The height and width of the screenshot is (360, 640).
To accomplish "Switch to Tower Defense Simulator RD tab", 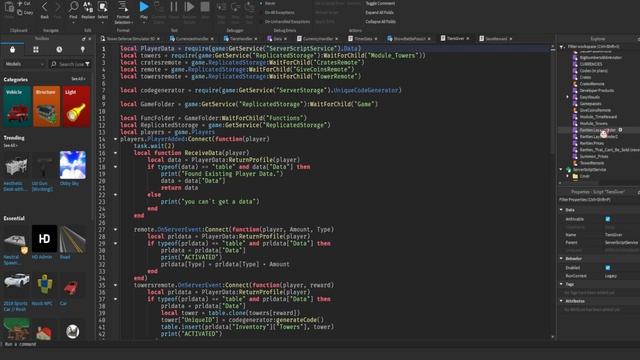I will (129, 39).
